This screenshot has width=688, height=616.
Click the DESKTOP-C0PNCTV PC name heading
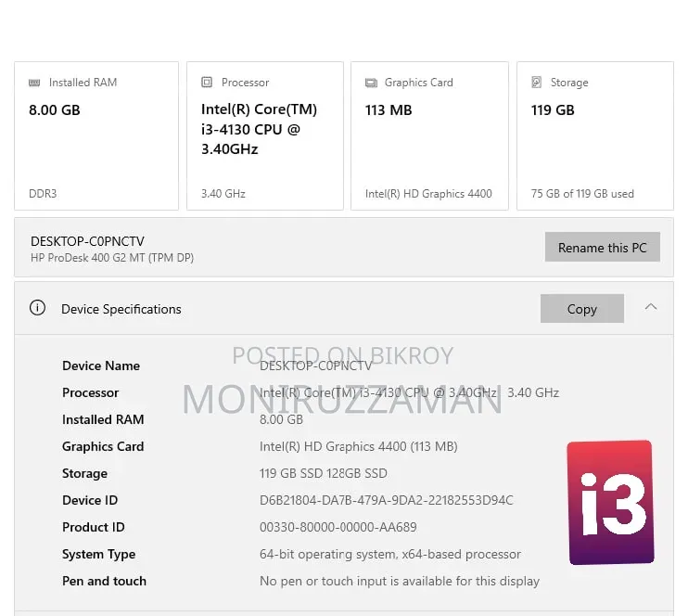coord(87,241)
